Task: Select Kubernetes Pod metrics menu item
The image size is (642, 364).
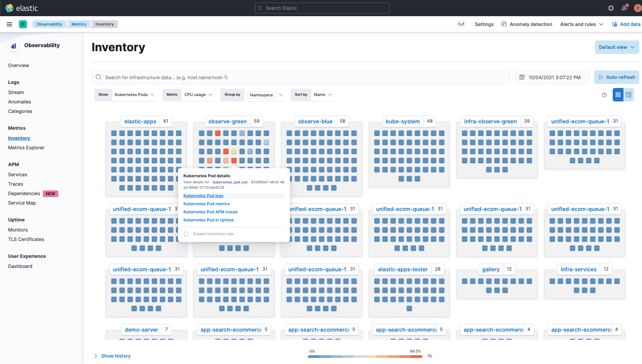Action: pyautogui.click(x=207, y=204)
